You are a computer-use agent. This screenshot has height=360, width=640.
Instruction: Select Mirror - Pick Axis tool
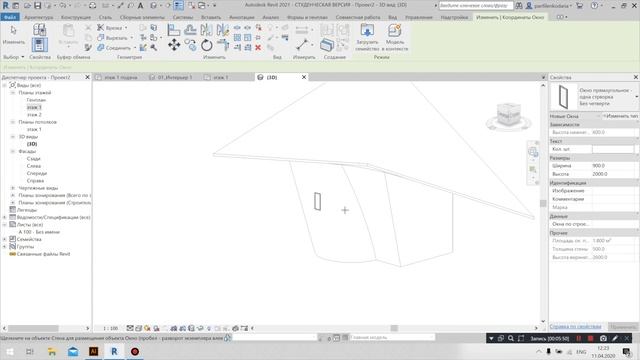pyautogui.click(x=207, y=30)
